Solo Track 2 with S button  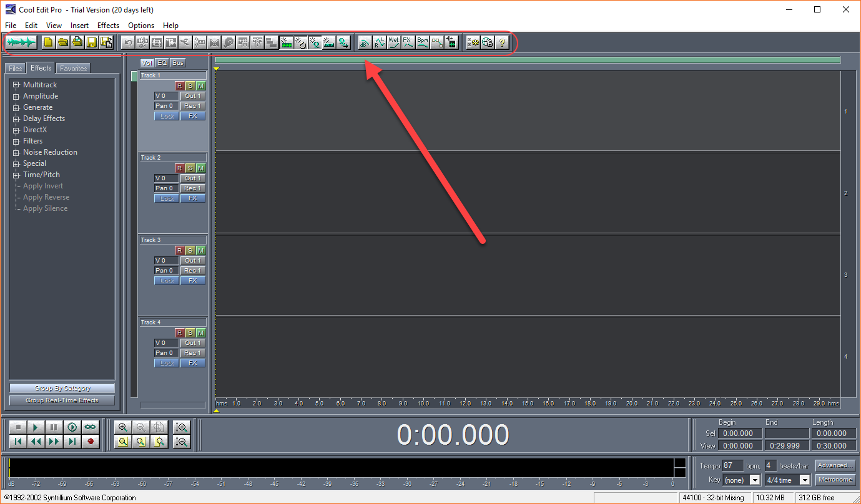(190, 168)
